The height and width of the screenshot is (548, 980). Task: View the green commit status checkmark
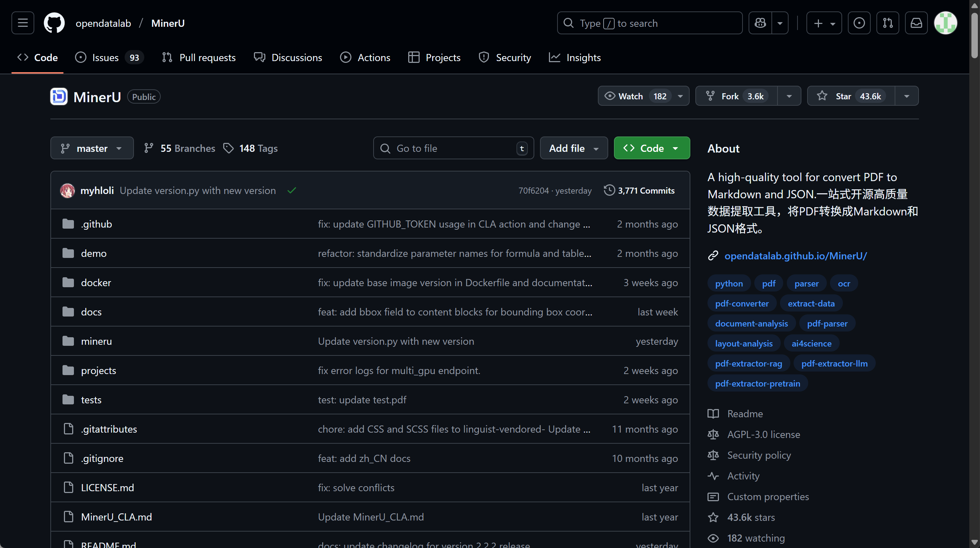pyautogui.click(x=292, y=191)
